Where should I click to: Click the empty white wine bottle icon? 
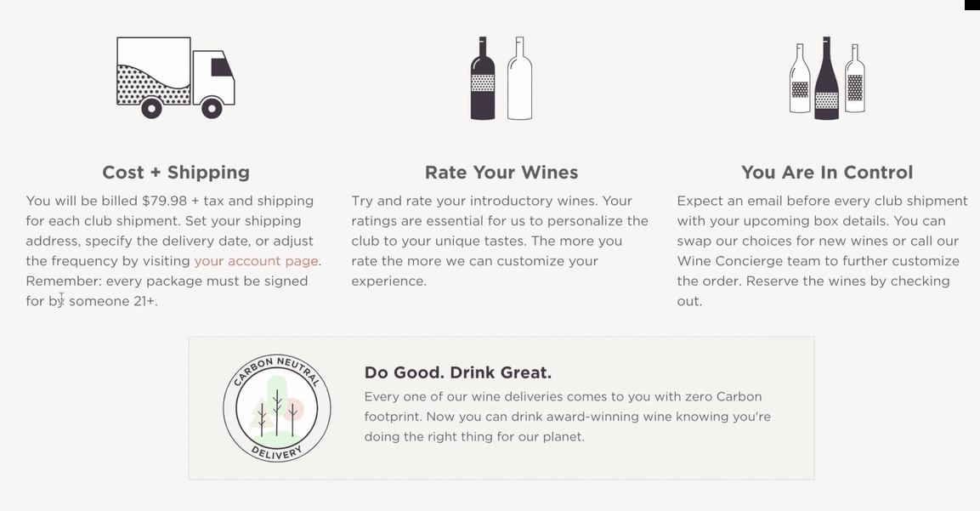[x=520, y=78]
